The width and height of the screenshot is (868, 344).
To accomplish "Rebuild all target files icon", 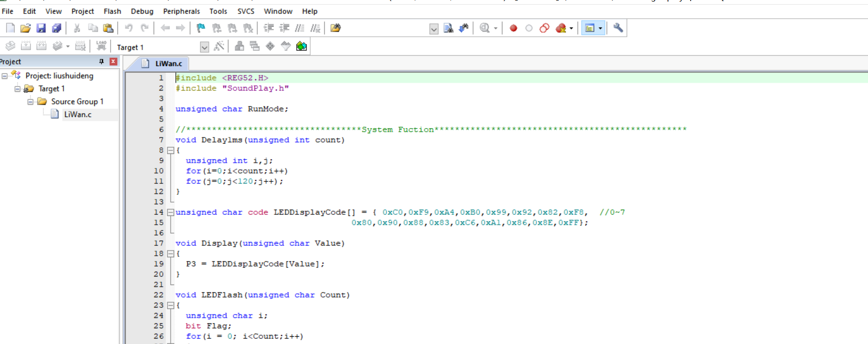I will [x=41, y=46].
